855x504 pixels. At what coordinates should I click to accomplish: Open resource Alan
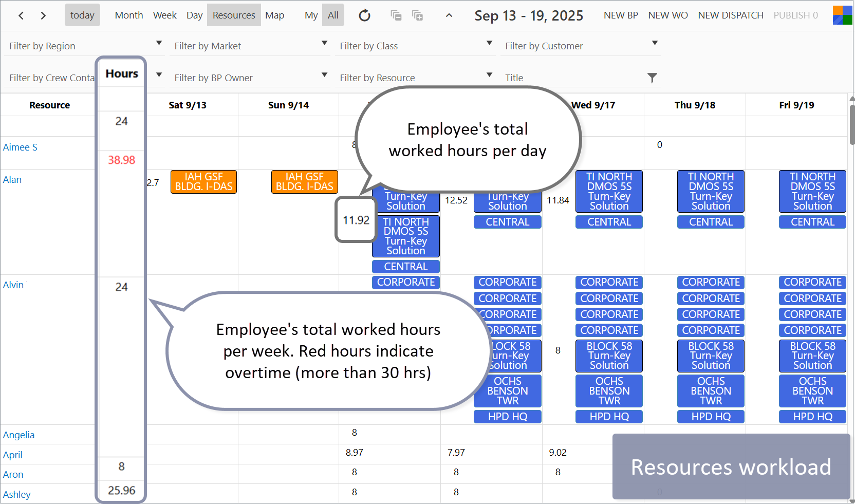coord(12,180)
